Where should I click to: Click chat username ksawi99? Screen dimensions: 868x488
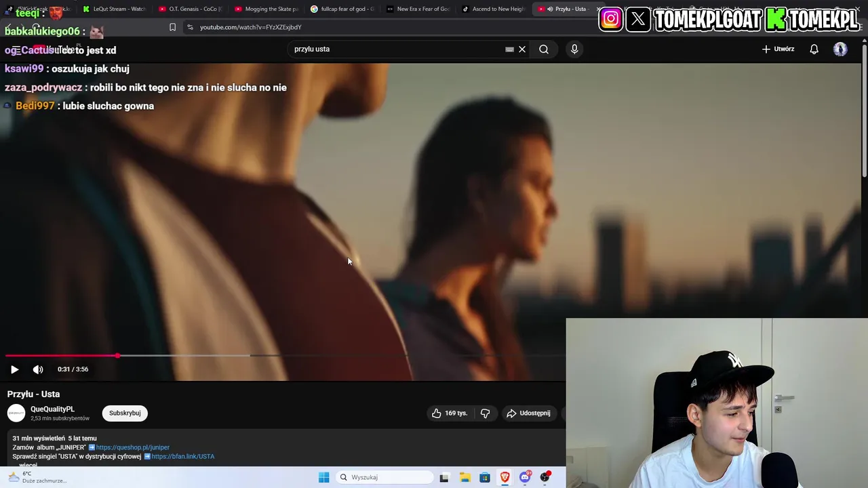click(24, 68)
